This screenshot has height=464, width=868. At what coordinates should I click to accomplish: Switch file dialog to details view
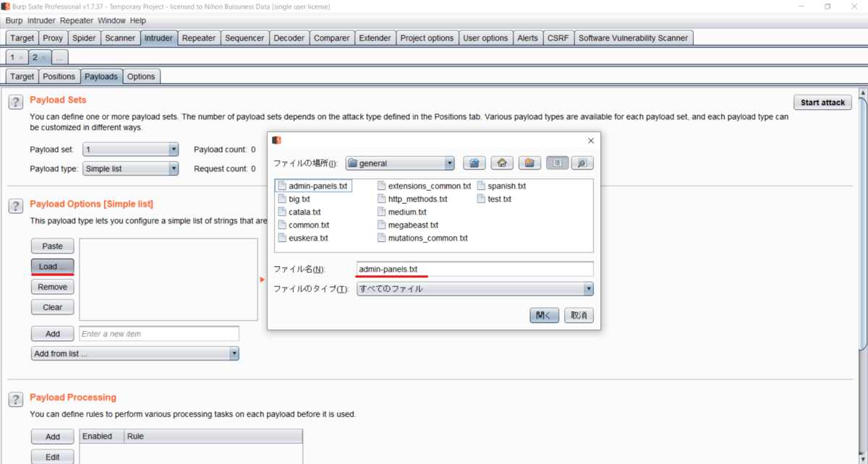click(x=582, y=163)
